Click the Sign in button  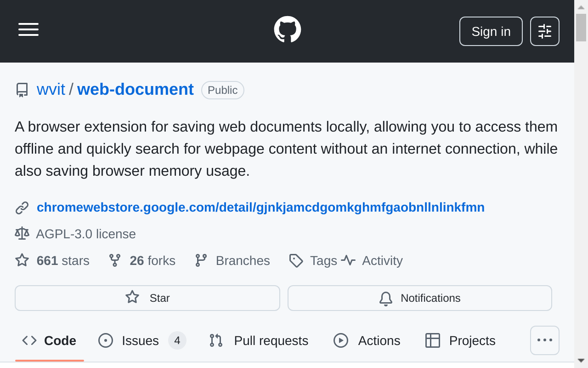[x=491, y=31]
